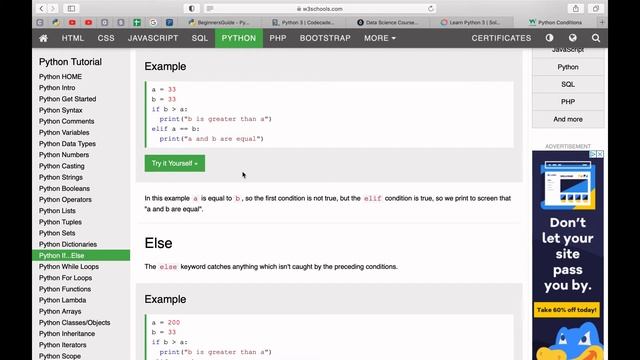The image size is (640, 360).
Task: Open SQL in top navigation
Action: (200, 38)
